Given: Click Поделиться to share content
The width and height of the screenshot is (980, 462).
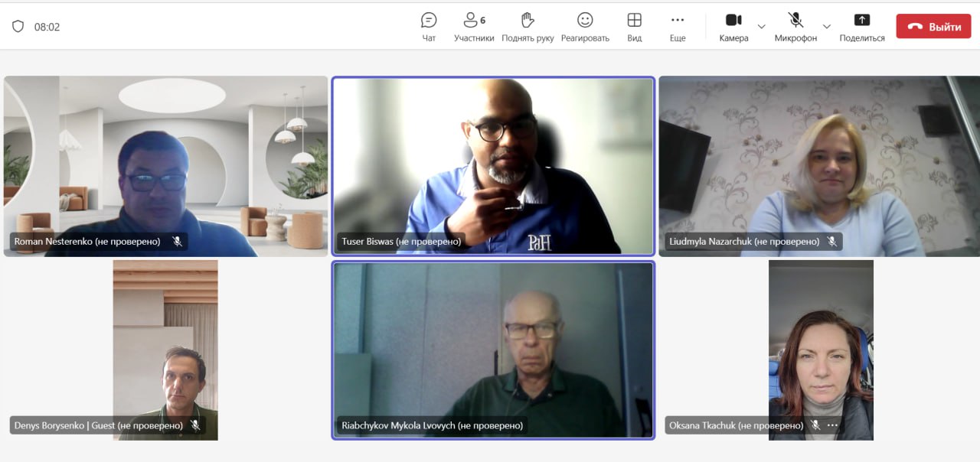Looking at the screenshot, I should click(x=862, y=27).
